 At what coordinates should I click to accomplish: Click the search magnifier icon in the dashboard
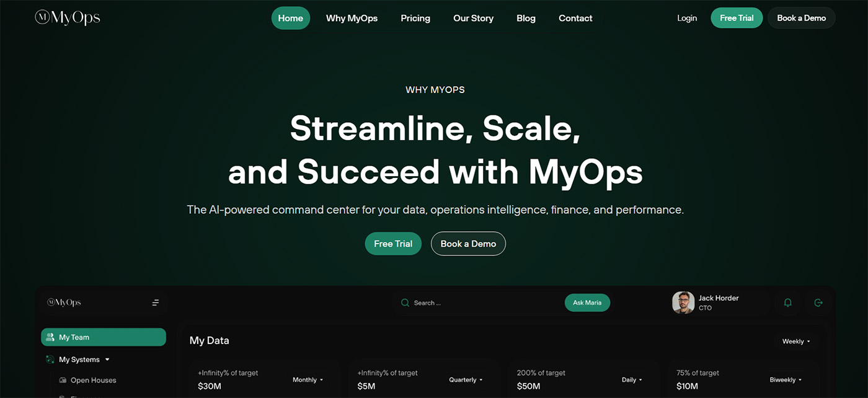click(405, 303)
